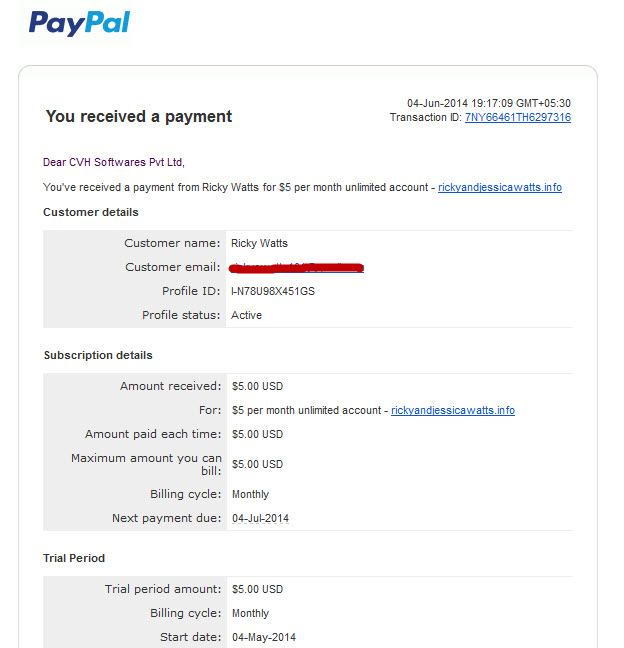Click the Customer details section heading
Image resolution: width=624 pixels, height=648 pixels.
coord(91,212)
